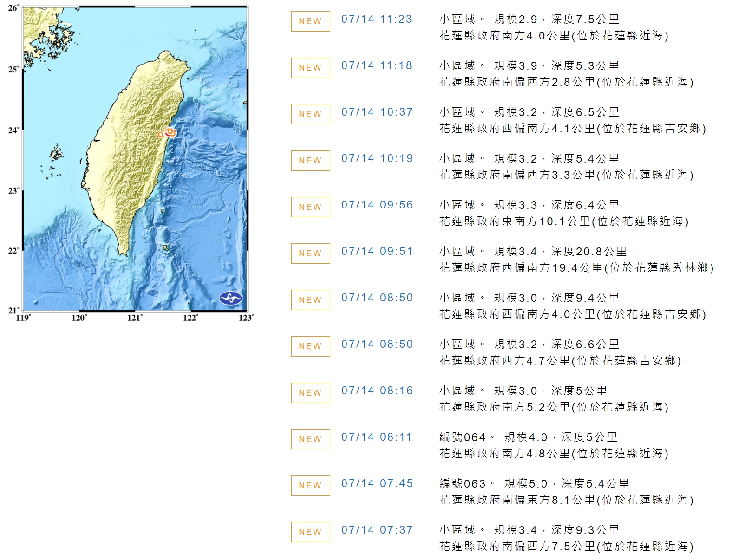Select text 規模2.9,深度7.5公里
Screen dimensions: 745x560
[556, 20]
